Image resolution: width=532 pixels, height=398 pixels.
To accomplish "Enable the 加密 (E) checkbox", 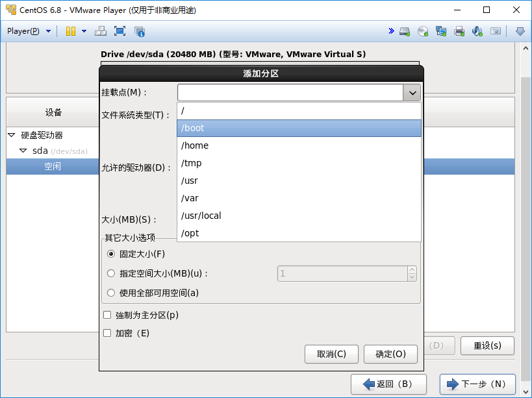I will click(107, 333).
